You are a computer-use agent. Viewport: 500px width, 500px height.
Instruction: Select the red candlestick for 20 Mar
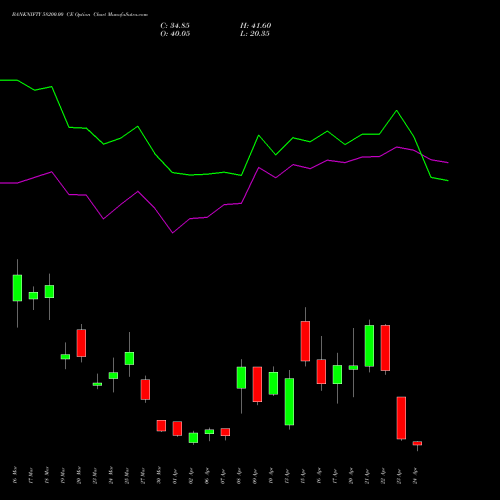tap(81, 343)
